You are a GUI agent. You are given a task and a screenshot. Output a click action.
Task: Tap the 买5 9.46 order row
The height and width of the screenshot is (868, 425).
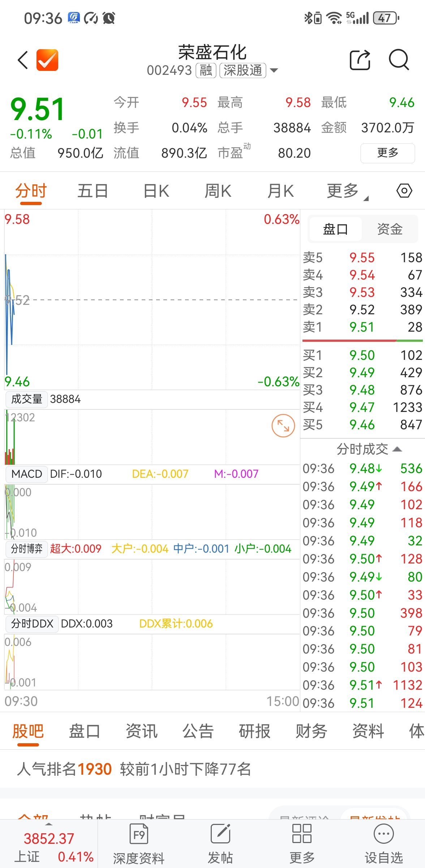coord(362,425)
